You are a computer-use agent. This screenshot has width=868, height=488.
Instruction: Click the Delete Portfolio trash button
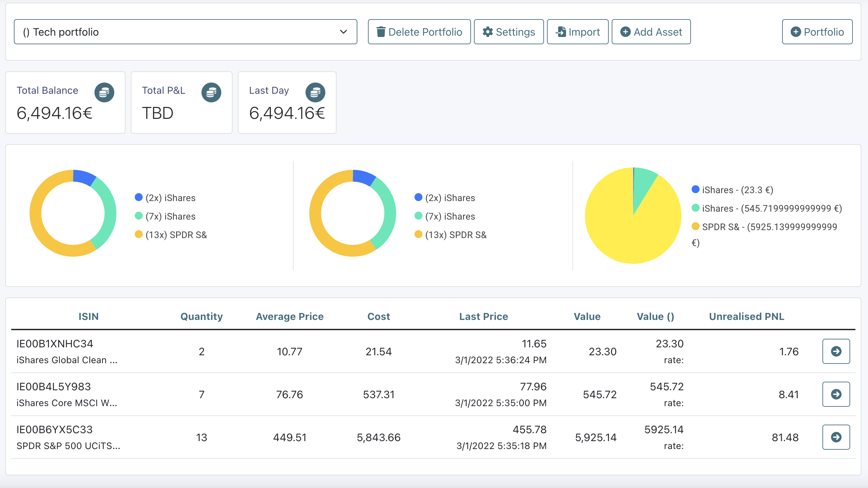tap(419, 32)
